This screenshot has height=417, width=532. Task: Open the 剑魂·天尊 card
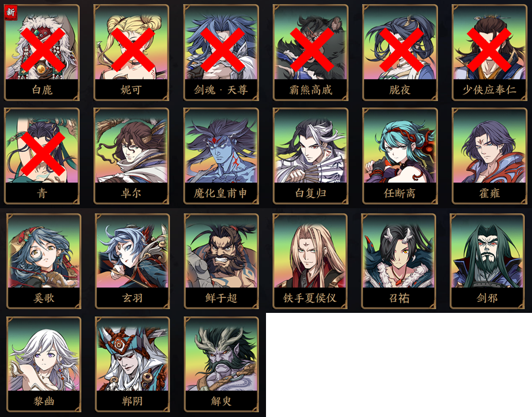[x=221, y=52]
